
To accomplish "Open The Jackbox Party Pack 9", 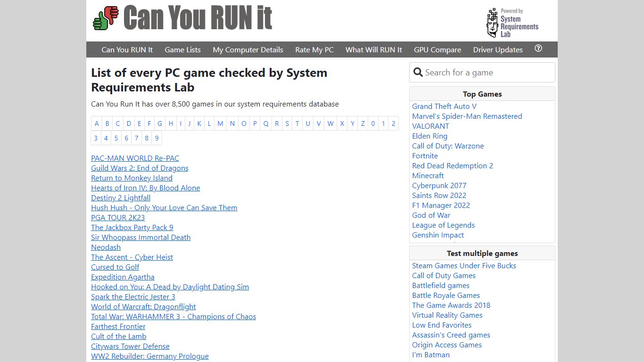I will click(132, 227).
